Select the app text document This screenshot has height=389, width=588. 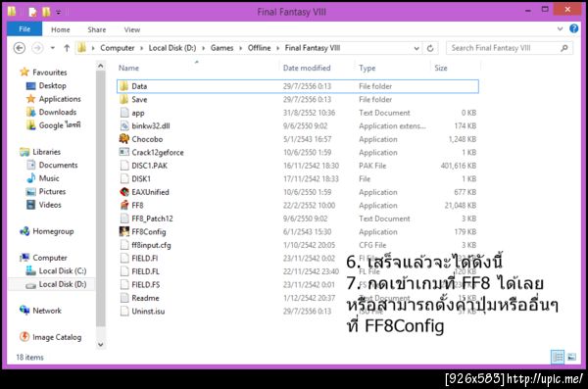138,113
